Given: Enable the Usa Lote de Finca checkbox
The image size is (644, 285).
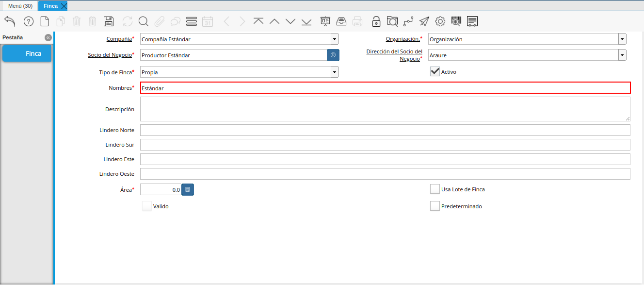Looking at the screenshot, I should (435, 189).
